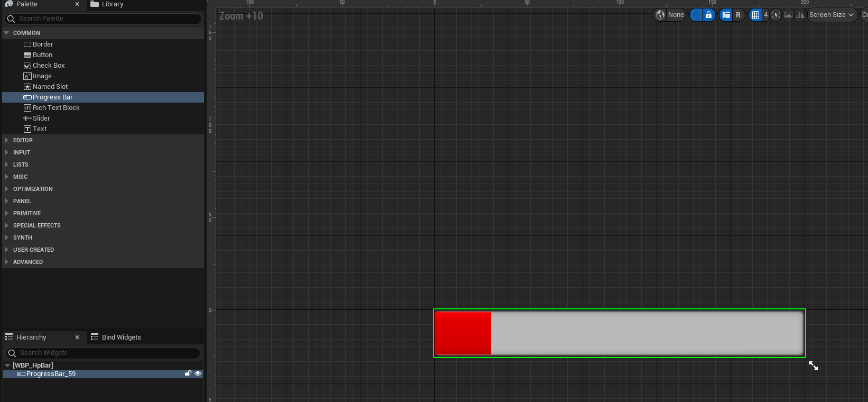Expand the PRIMITIVE category
Viewport: 868px width, 402px height.
point(6,213)
